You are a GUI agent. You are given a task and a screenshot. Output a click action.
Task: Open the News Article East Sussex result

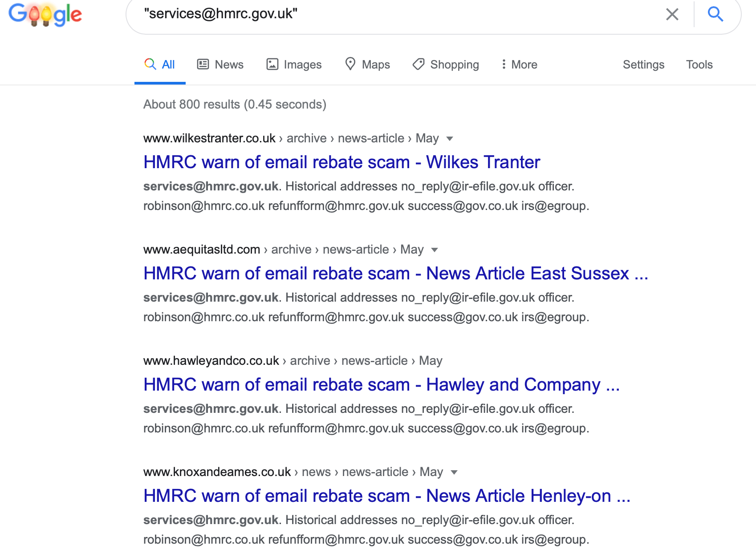tap(396, 273)
